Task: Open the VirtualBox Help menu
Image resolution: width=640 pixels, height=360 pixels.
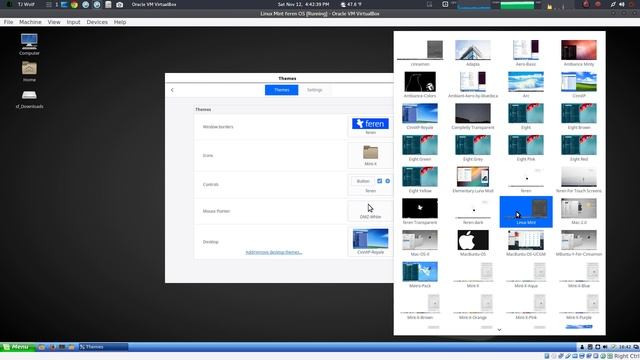Action: click(x=120, y=22)
